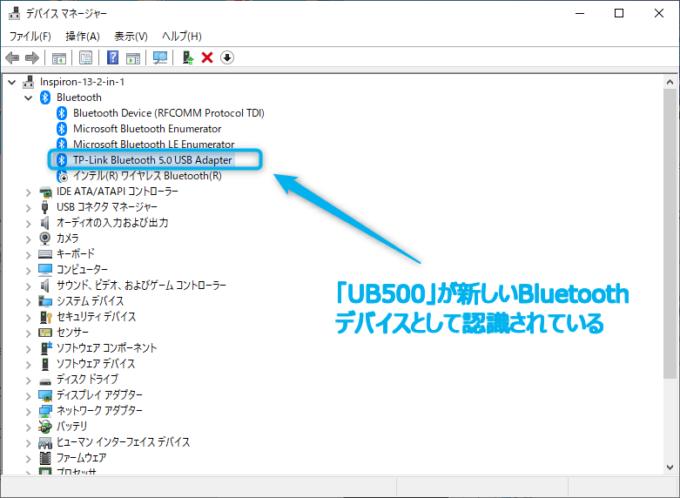Toggle the action pane toolbar icon

(x=133, y=58)
